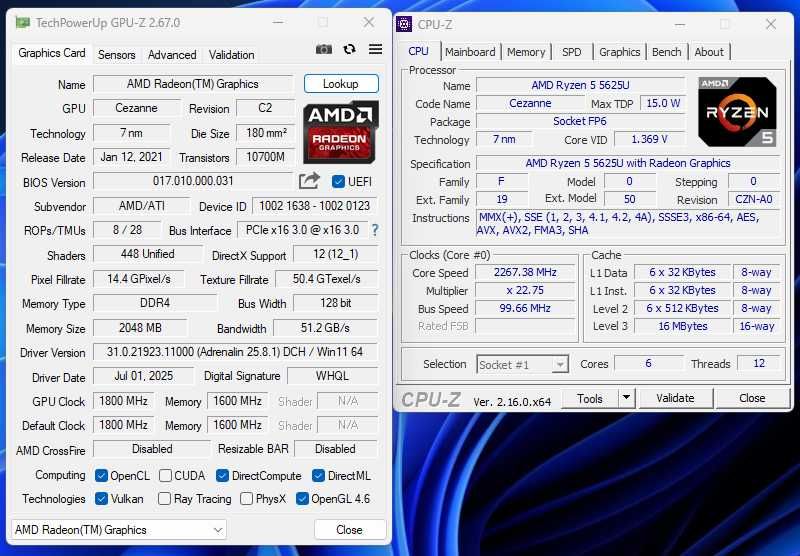
Task: Click the Device ID value 1002 1638 - 1002 0123
Action: (314, 206)
